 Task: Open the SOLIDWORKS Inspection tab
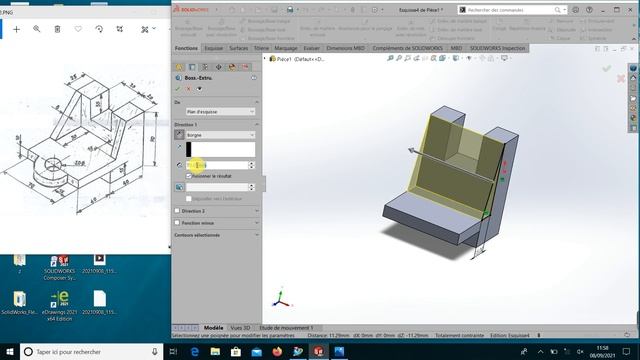click(x=498, y=48)
